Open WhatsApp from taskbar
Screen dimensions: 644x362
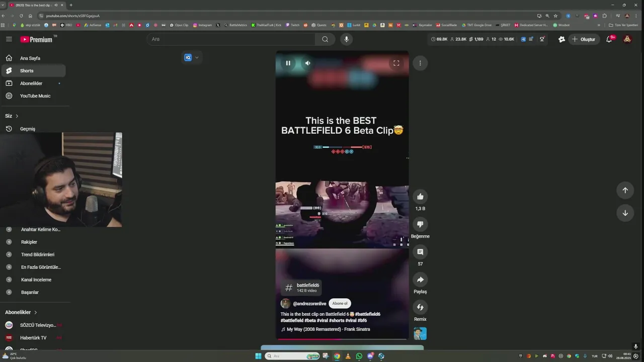359,356
